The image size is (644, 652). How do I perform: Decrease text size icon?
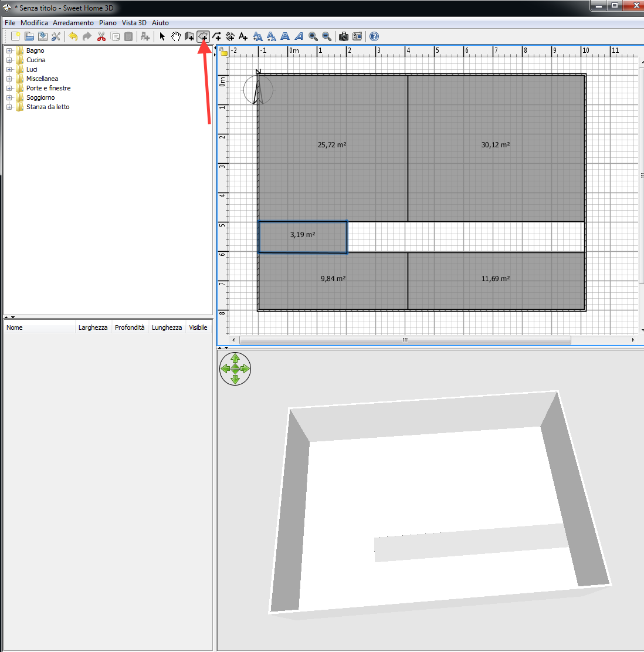272,36
